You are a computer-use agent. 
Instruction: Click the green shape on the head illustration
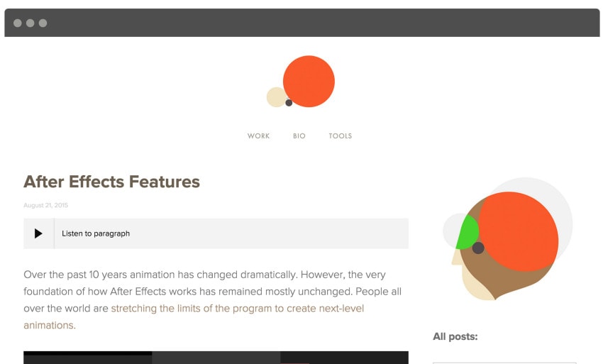pos(468,233)
